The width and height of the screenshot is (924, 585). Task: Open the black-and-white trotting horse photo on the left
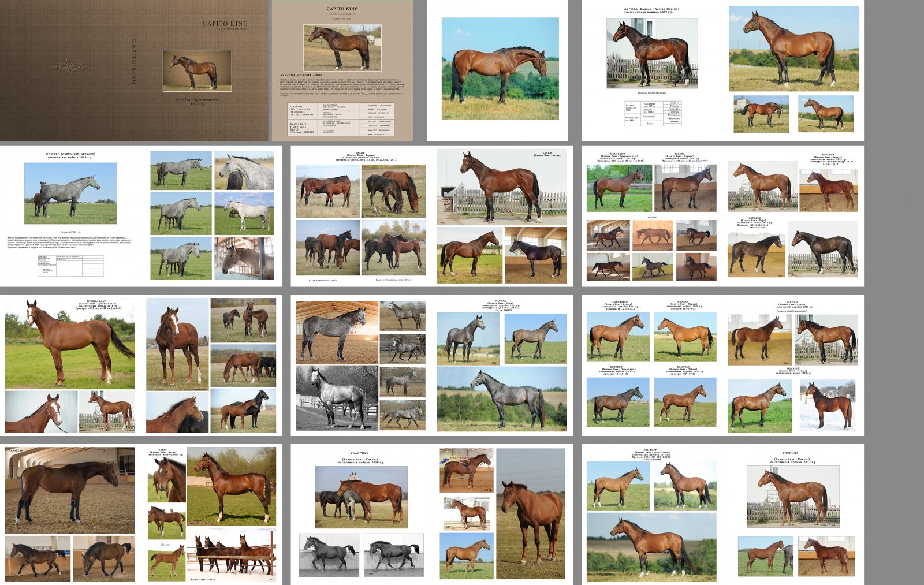click(x=329, y=555)
